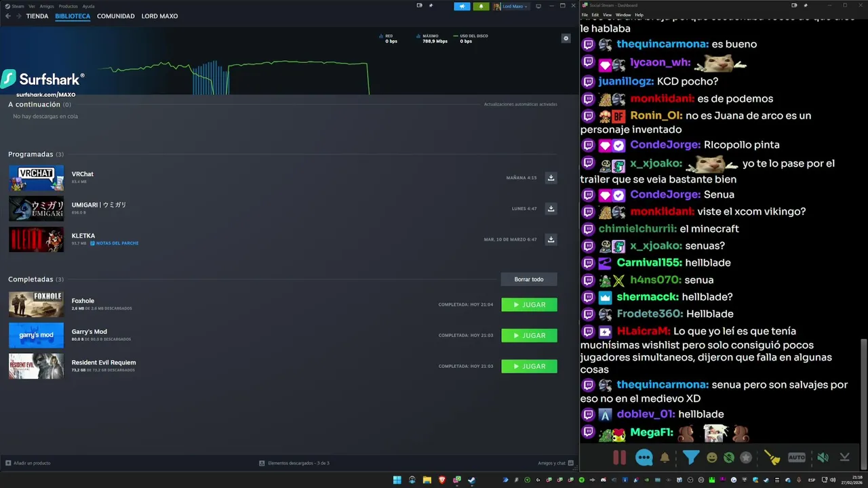
Task: Open the Window menu in Social Stream
Action: (623, 15)
